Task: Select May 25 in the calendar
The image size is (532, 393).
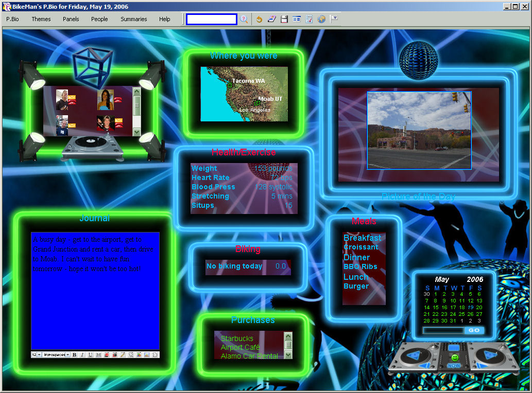Action: [x=461, y=314]
